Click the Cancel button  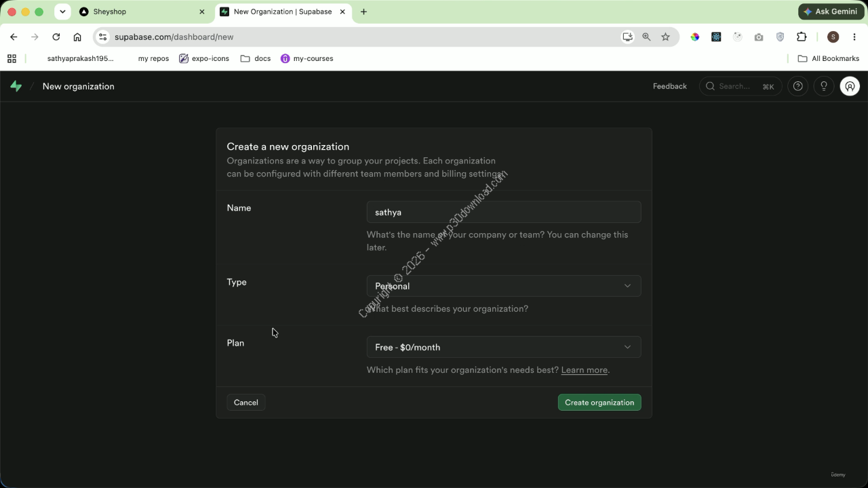pos(246,403)
